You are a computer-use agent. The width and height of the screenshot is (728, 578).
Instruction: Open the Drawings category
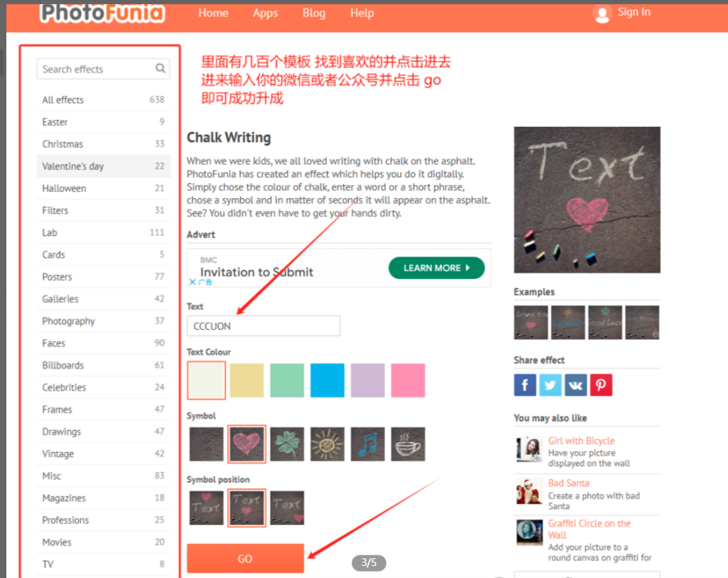pos(104,431)
